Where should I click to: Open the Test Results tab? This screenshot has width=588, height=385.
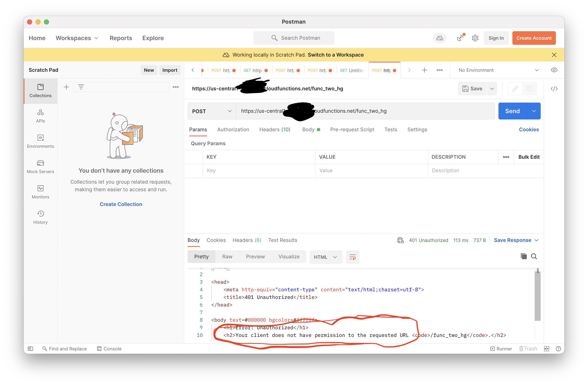click(x=283, y=240)
